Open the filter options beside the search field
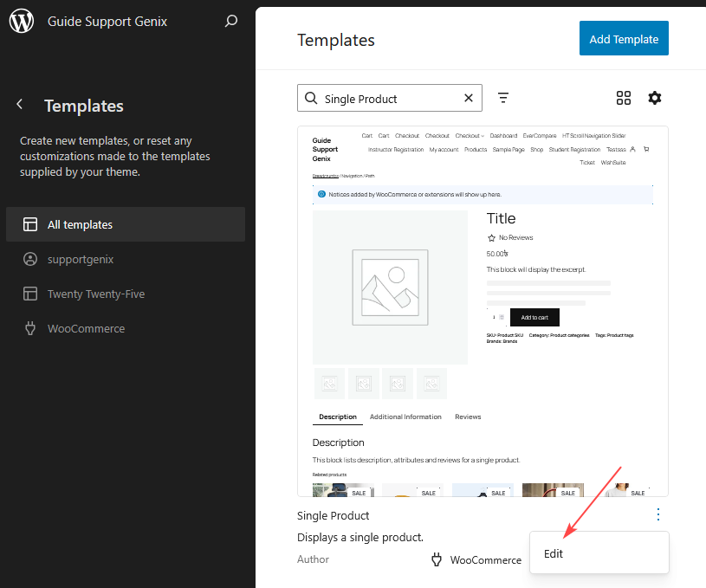Image resolution: width=706 pixels, height=588 pixels. coord(503,98)
